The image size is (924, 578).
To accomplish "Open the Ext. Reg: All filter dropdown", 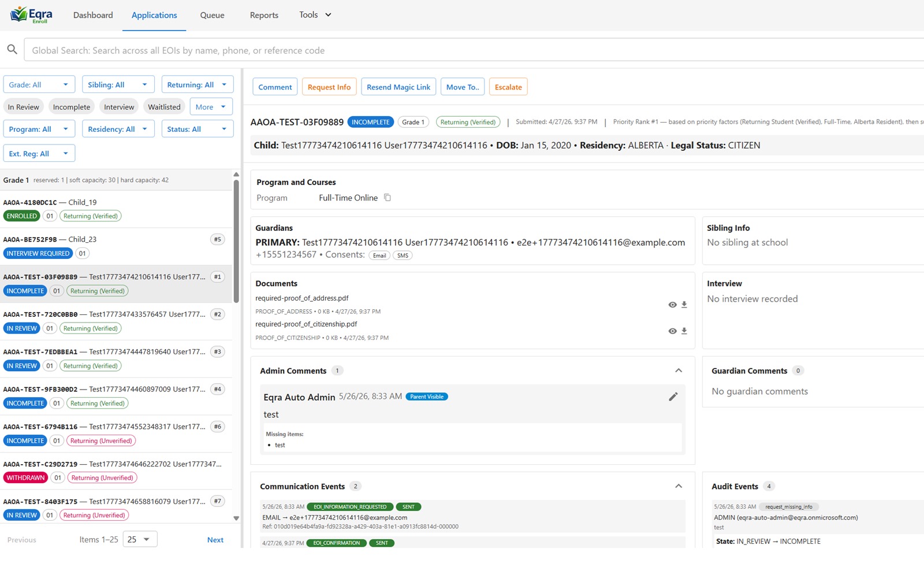I will coord(39,153).
